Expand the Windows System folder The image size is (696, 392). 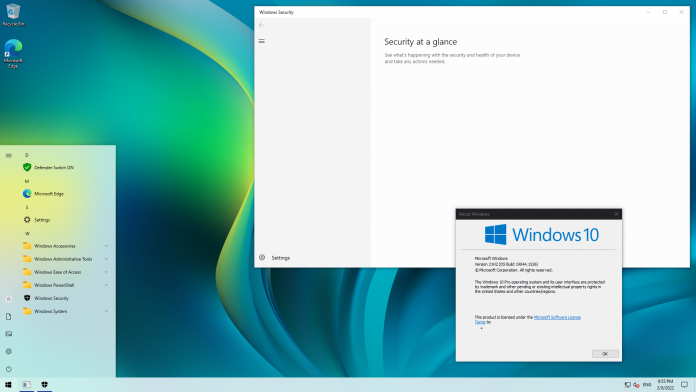pos(66,311)
